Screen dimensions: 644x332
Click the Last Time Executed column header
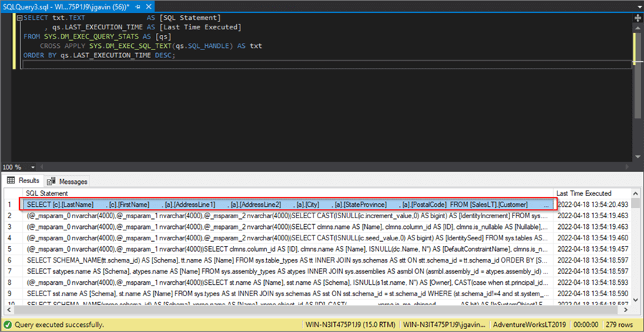pyautogui.click(x=592, y=193)
